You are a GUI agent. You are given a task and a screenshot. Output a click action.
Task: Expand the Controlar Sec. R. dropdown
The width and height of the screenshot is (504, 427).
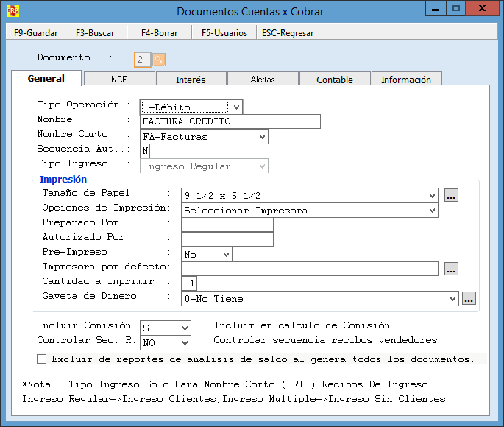click(185, 342)
